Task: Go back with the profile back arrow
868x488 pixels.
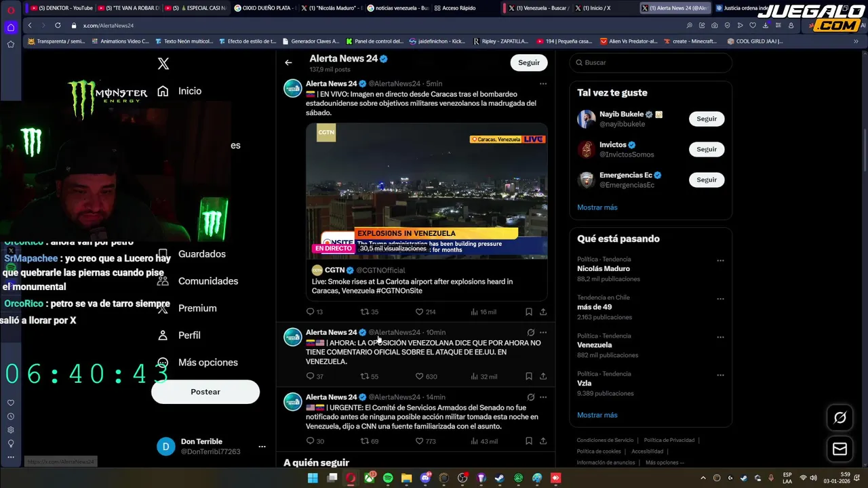Action: click(288, 62)
